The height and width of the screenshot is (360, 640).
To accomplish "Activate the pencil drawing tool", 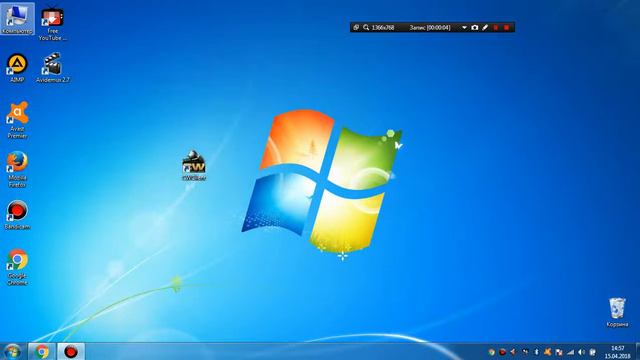I will (x=485, y=27).
